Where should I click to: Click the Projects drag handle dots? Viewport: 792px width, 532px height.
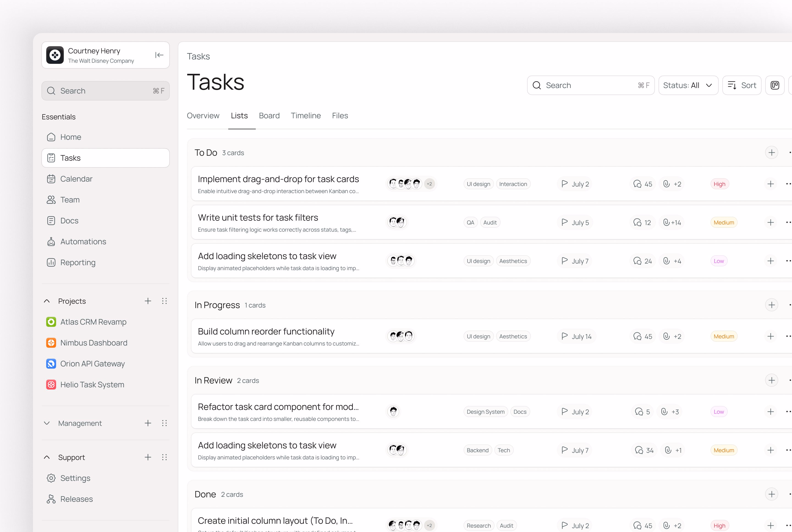pos(164,301)
